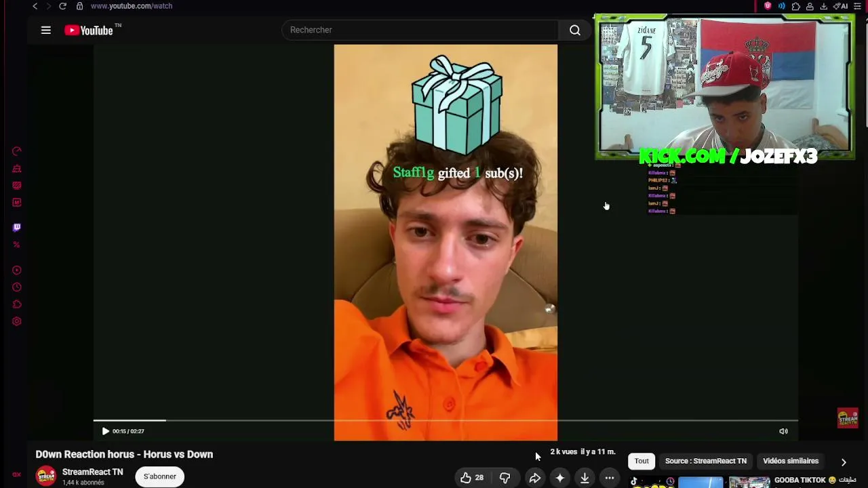
Task: Open the StreamReact TN channel avatar
Action: tap(46, 476)
